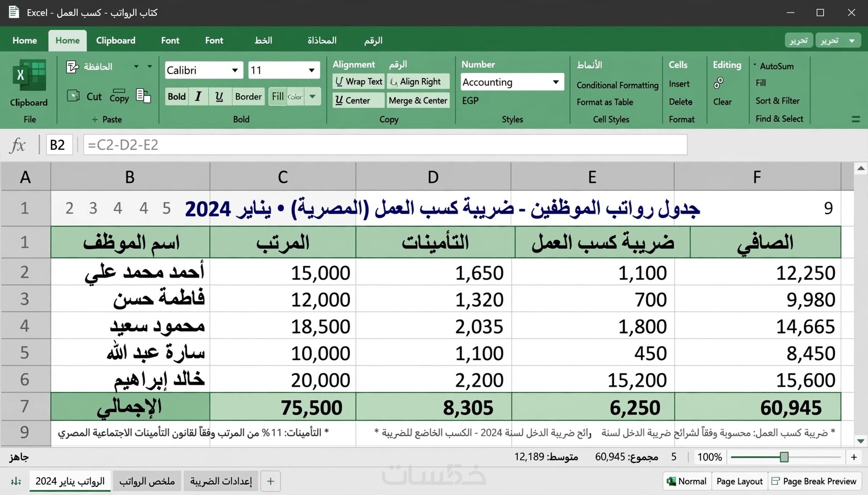
Task: Select sheet tab الرواتب يناير 2024
Action: click(x=70, y=481)
